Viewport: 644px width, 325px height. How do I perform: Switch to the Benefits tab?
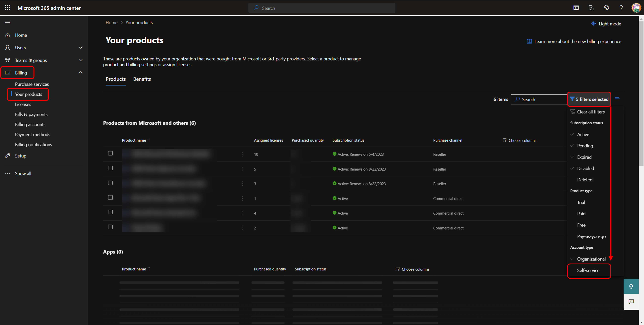coord(142,79)
